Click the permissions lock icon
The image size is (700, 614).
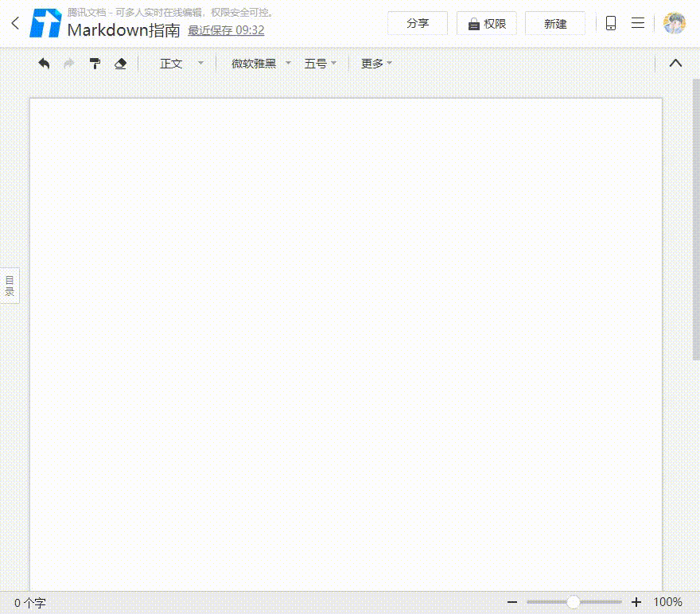tap(472, 23)
